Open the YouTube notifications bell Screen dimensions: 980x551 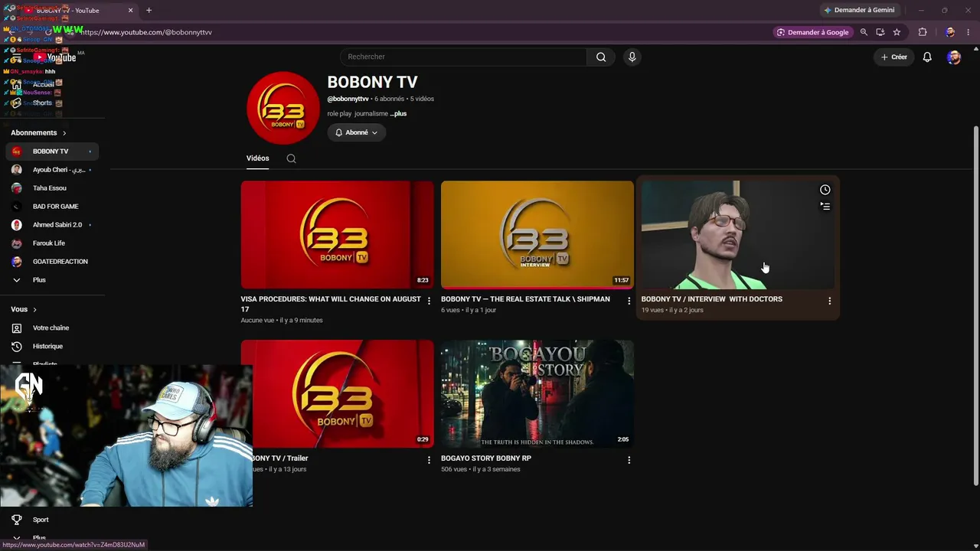(927, 57)
